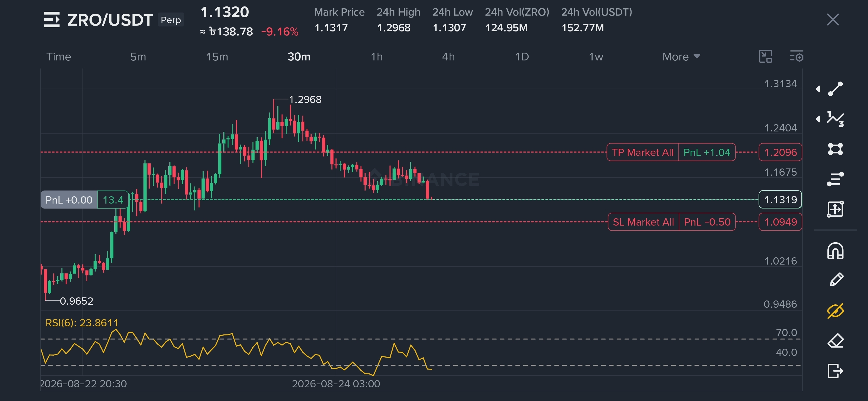
Task: Select the long/short position measure tool
Action: coord(835,209)
